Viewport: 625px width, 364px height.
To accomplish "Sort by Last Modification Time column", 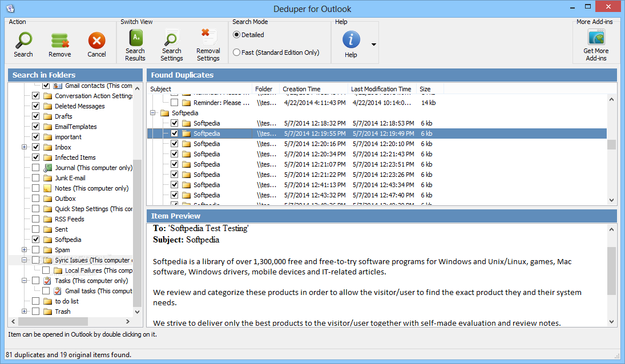I will [382, 89].
